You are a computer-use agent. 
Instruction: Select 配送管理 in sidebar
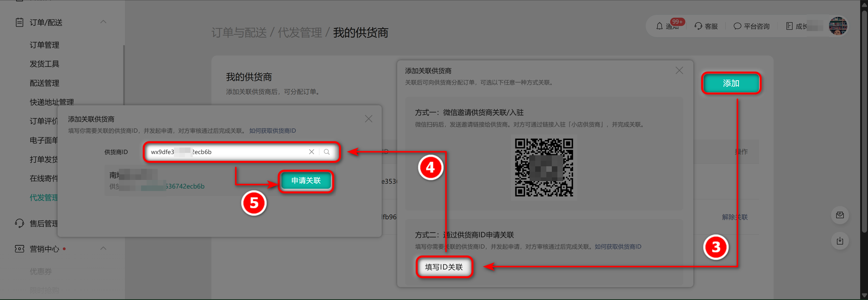pos(44,83)
